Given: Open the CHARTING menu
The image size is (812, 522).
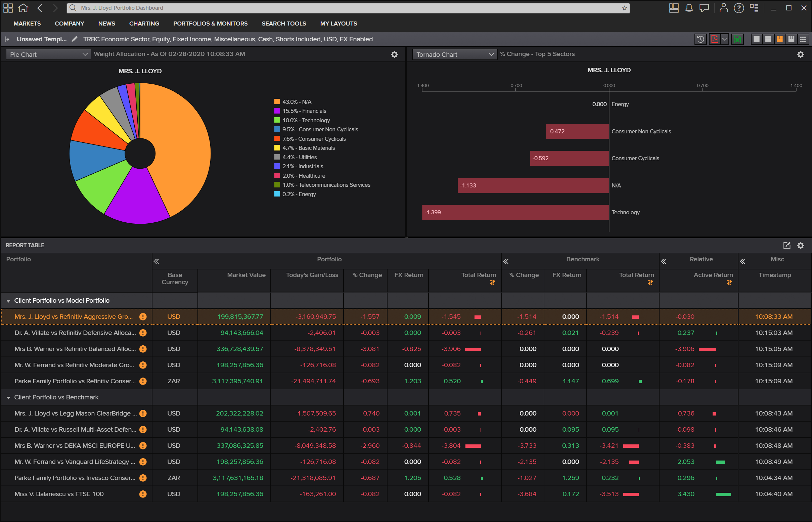Looking at the screenshot, I should 144,24.
